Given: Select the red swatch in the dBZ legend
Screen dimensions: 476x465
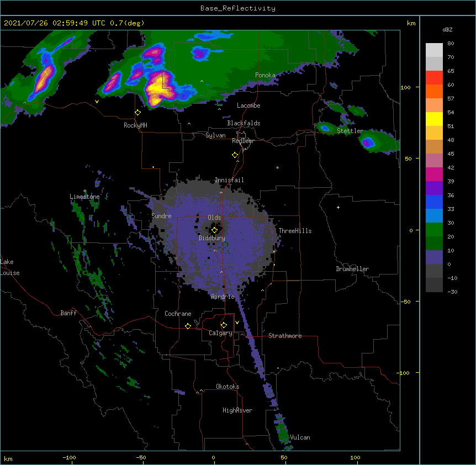Looking at the screenshot, I should [x=434, y=78].
